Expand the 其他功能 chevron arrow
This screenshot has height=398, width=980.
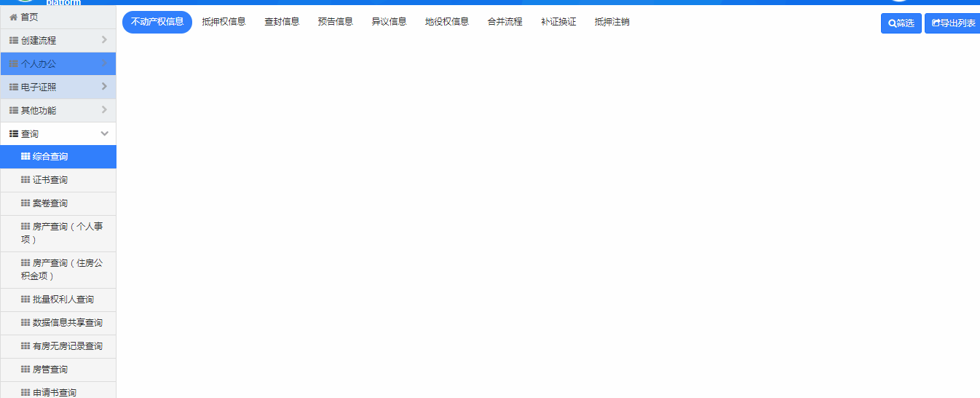[x=104, y=110]
